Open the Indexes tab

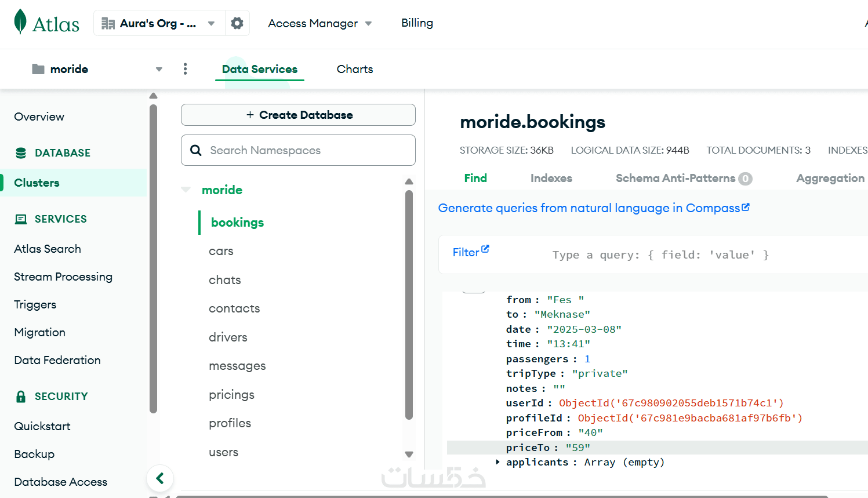click(551, 179)
